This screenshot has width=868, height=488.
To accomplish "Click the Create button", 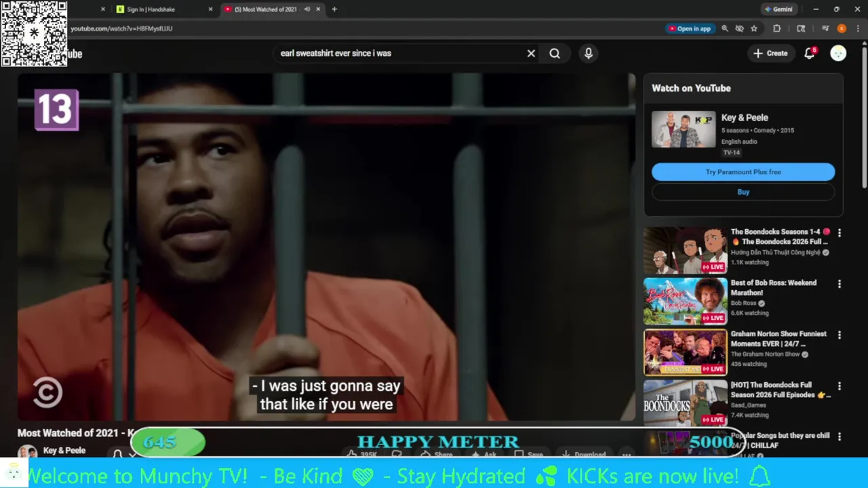I will [771, 54].
